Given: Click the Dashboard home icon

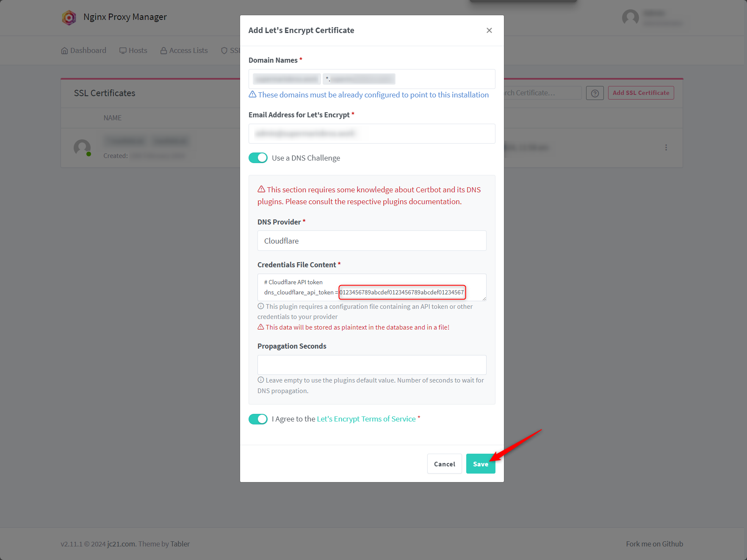Looking at the screenshot, I should pos(64,51).
